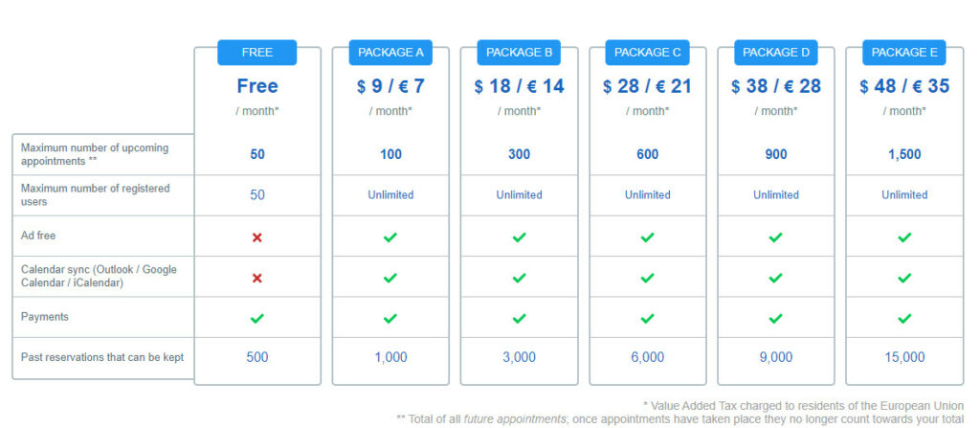Click the green Payments checkmark under the Free plan

click(256, 319)
